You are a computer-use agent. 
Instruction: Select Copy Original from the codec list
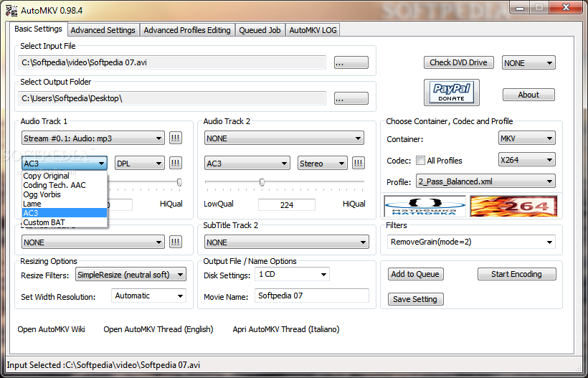point(65,176)
